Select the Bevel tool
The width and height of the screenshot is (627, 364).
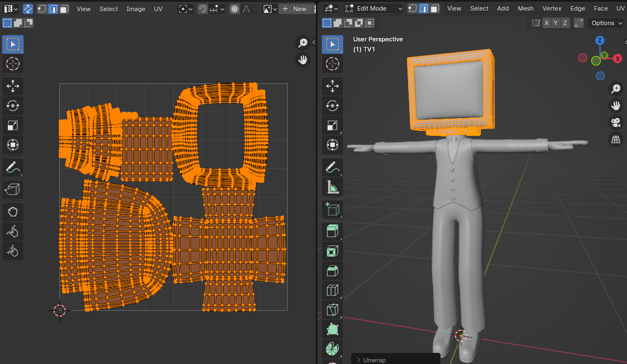coord(333,271)
